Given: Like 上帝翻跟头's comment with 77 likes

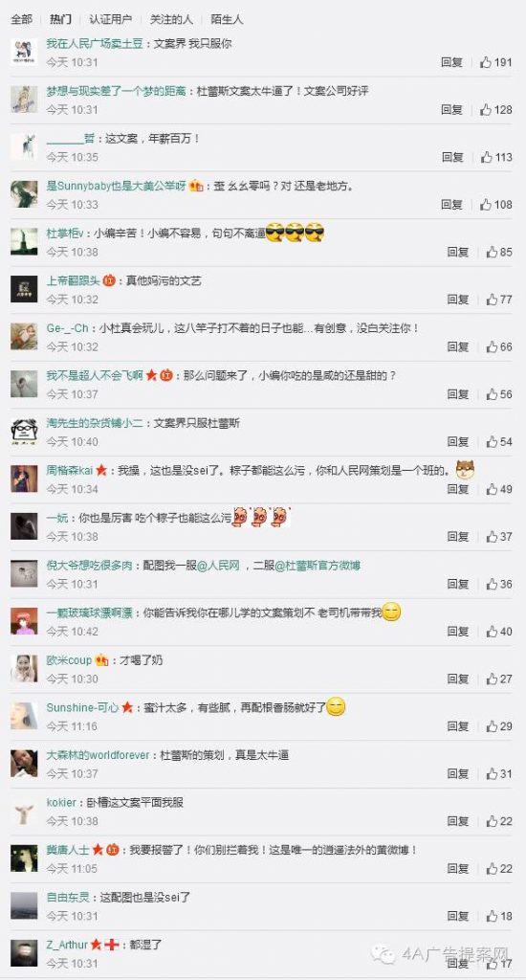Looking at the screenshot, I should (499, 300).
